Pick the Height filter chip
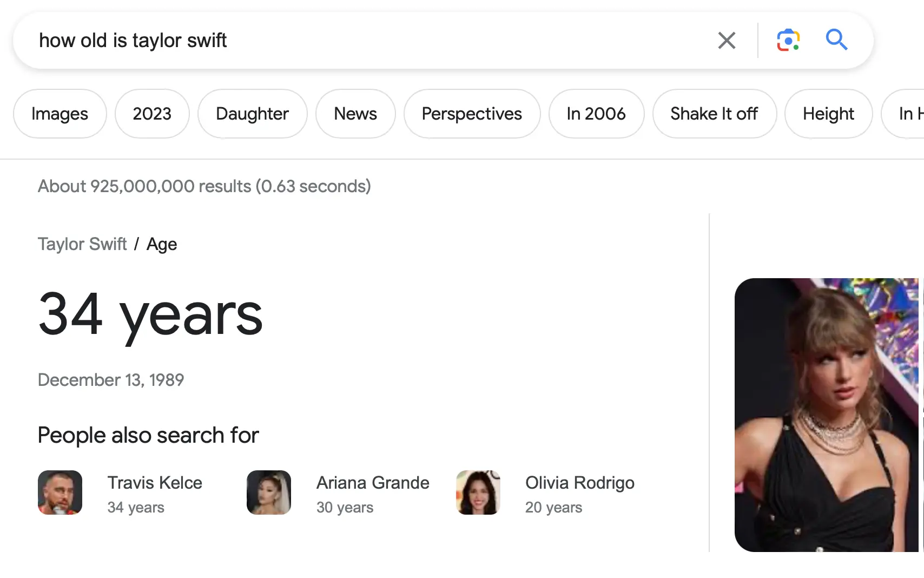 [x=828, y=114]
